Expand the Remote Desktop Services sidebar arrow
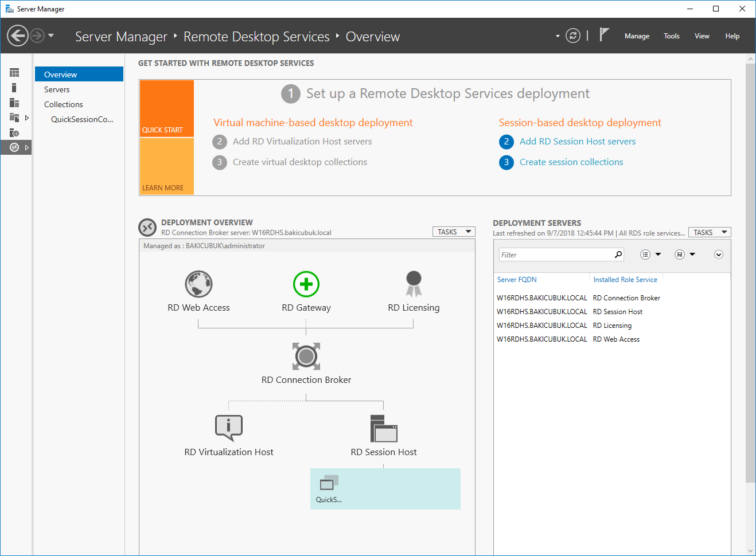This screenshot has height=556, width=756. tap(26, 147)
